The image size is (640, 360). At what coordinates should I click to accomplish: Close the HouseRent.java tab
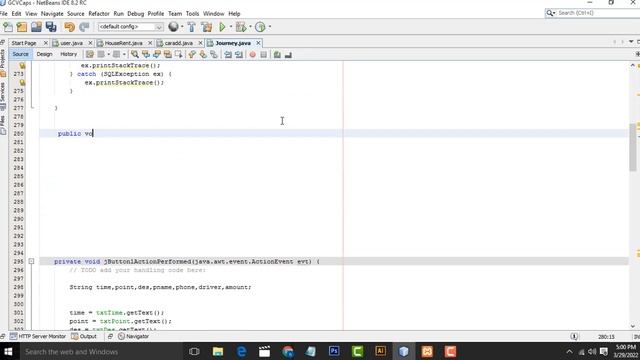click(x=150, y=43)
